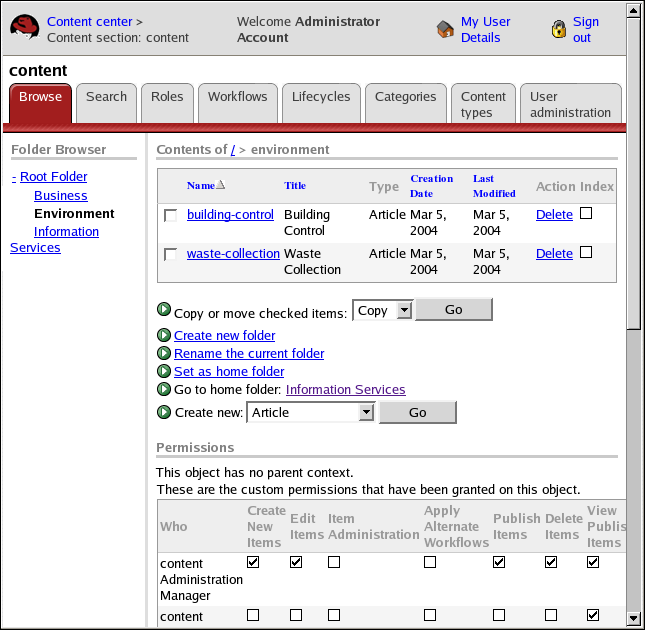This screenshot has height=630, width=645.
Task: Open the building-control article link
Action: 230,214
